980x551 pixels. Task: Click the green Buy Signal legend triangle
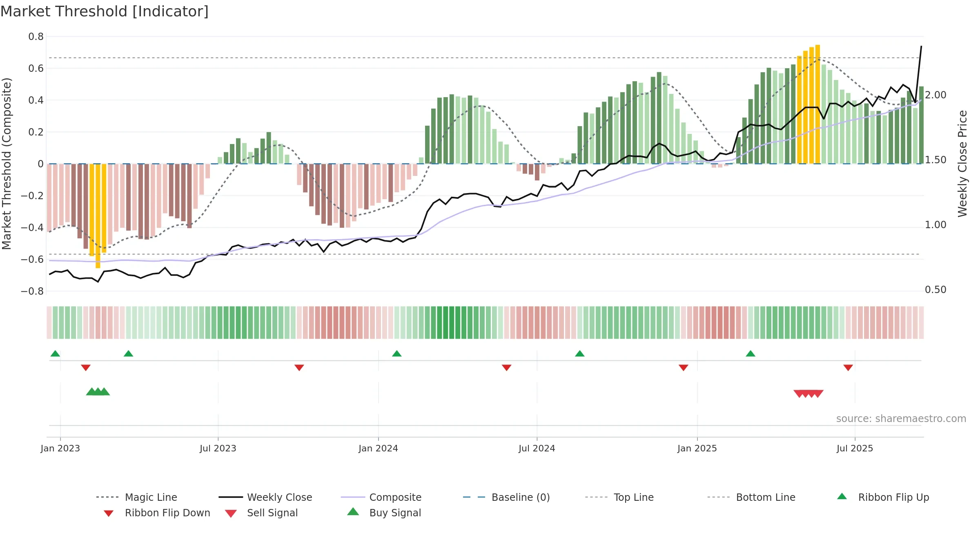pos(353,511)
